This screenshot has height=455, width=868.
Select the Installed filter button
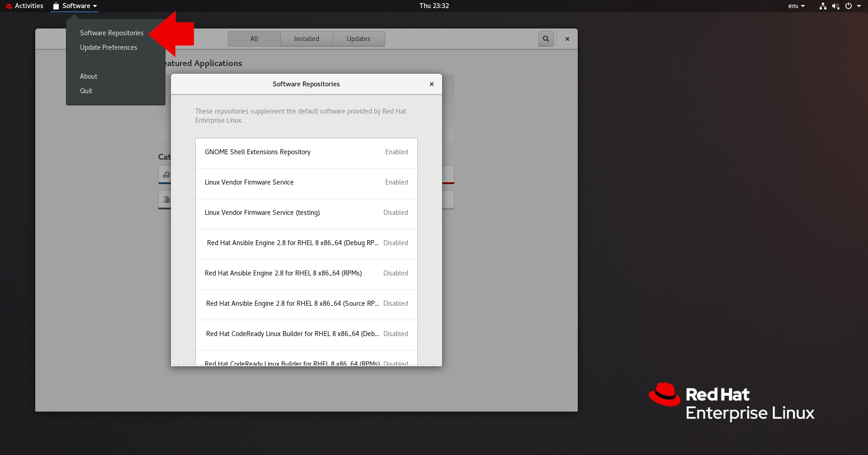pos(306,38)
